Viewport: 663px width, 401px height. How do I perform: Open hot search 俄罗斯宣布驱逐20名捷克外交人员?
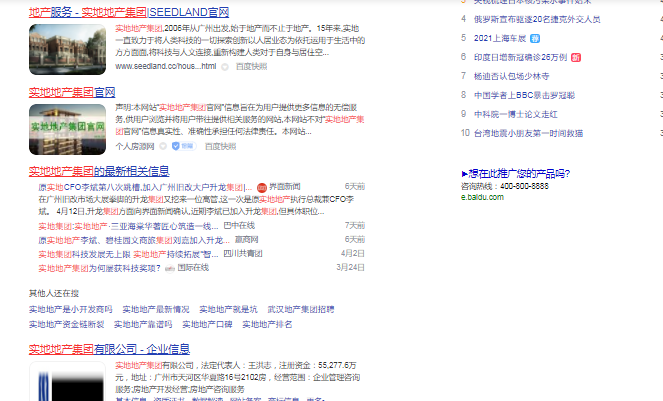pyautogui.click(x=537, y=19)
